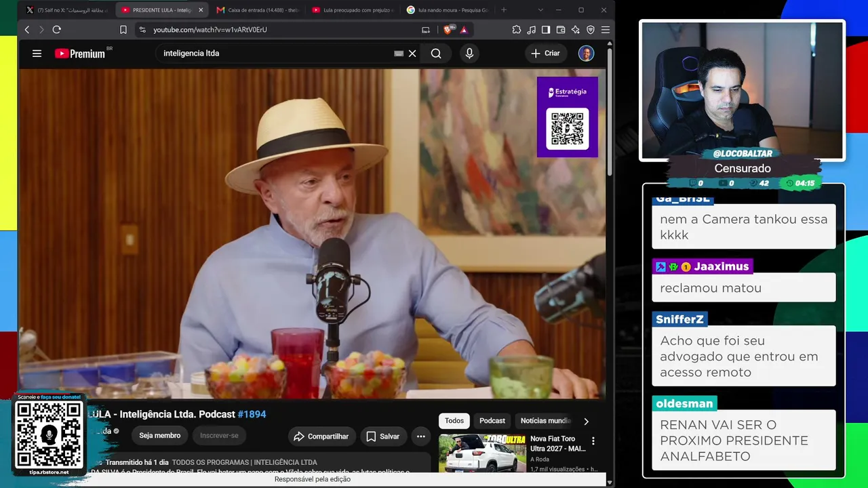868x488 pixels.
Task: Click the A Roda channel name
Action: click(540, 459)
